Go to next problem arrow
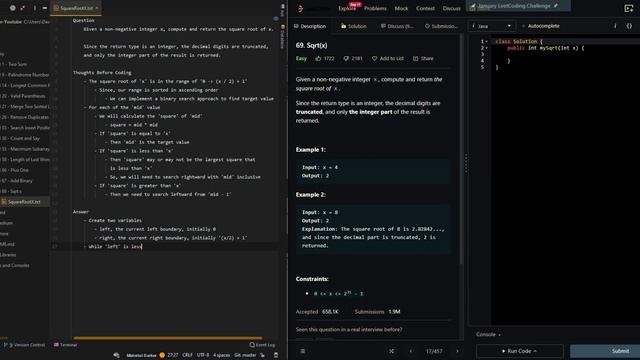 [x=457, y=351]
